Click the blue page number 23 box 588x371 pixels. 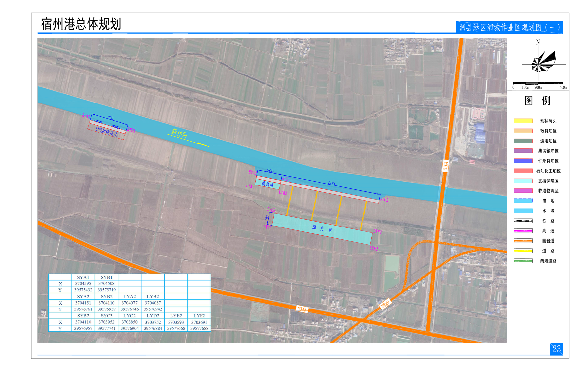point(556,349)
